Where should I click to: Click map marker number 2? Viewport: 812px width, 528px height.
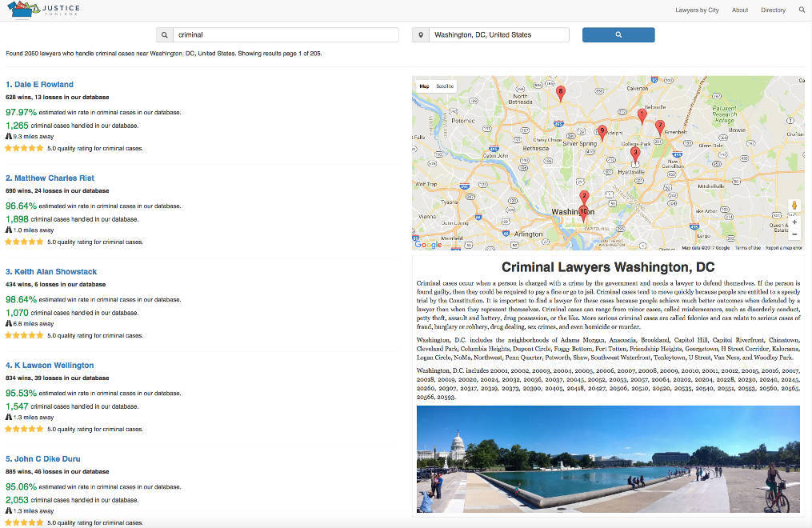[584, 198]
